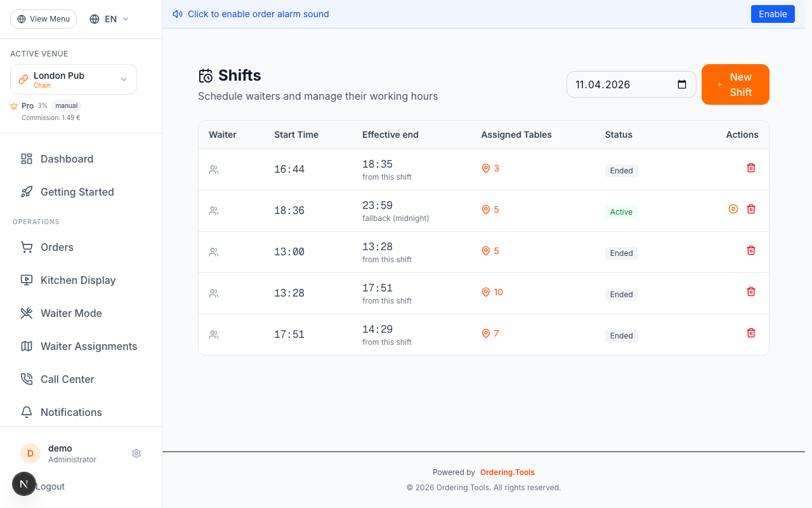Click the View Menu button

[43, 19]
